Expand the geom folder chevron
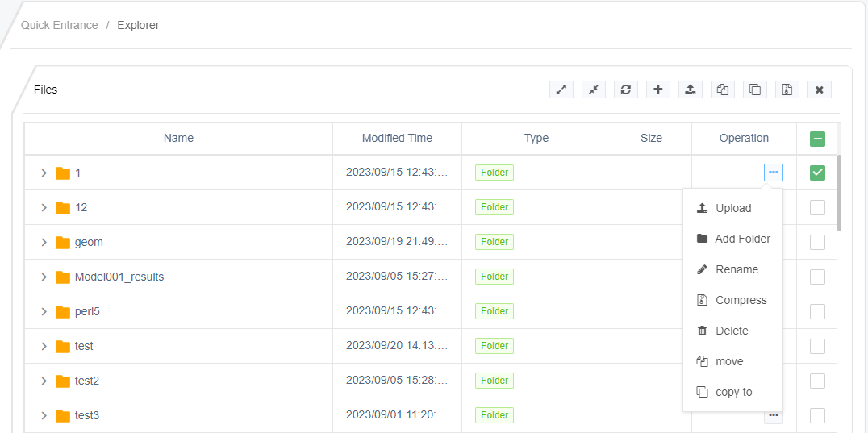The height and width of the screenshot is (433, 868). 44,242
